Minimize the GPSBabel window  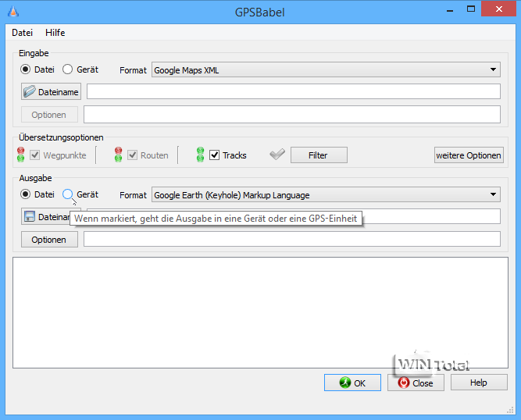click(450, 9)
